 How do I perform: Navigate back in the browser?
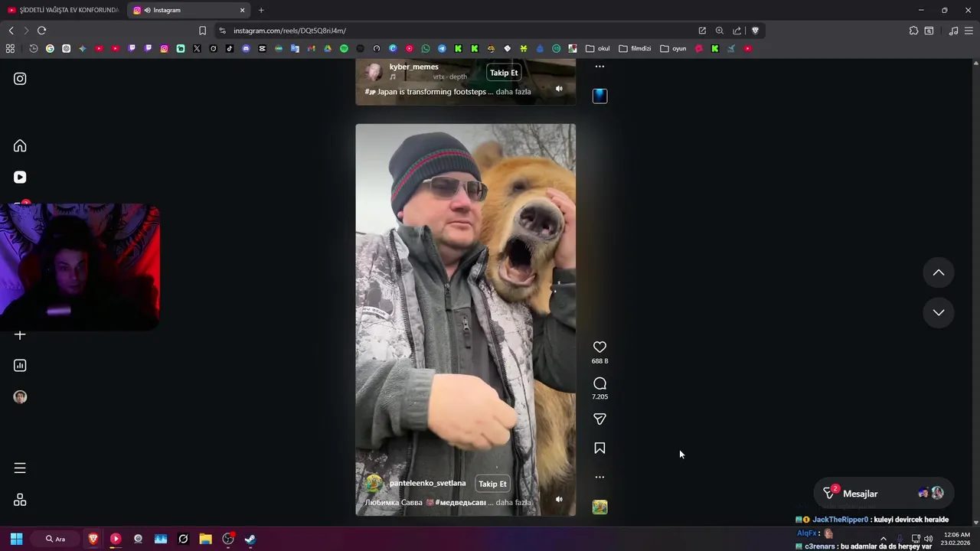pos(11,31)
